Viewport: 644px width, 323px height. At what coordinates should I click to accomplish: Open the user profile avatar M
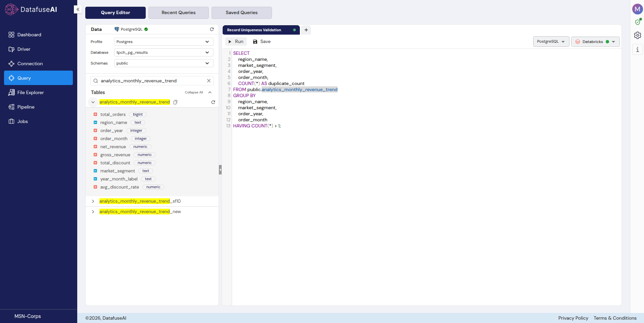tap(637, 9)
